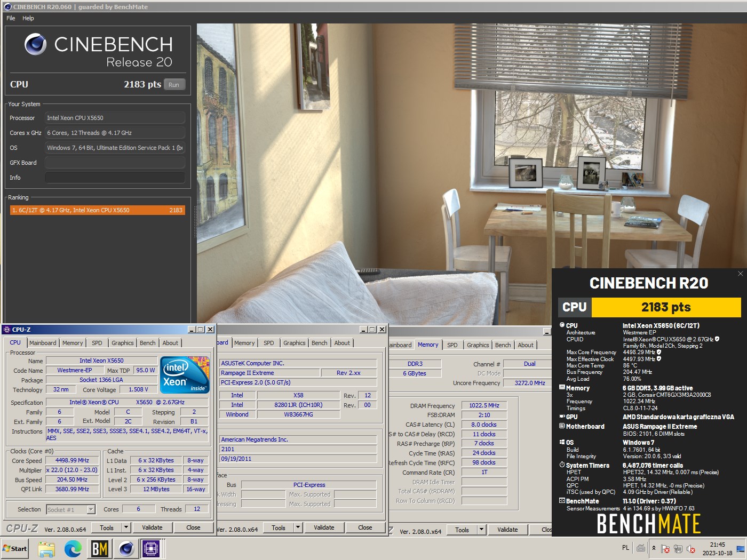747x560 pixels.
Task: Click the CPU chip icon in BenchMate panel
Action: (x=562, y=325)
